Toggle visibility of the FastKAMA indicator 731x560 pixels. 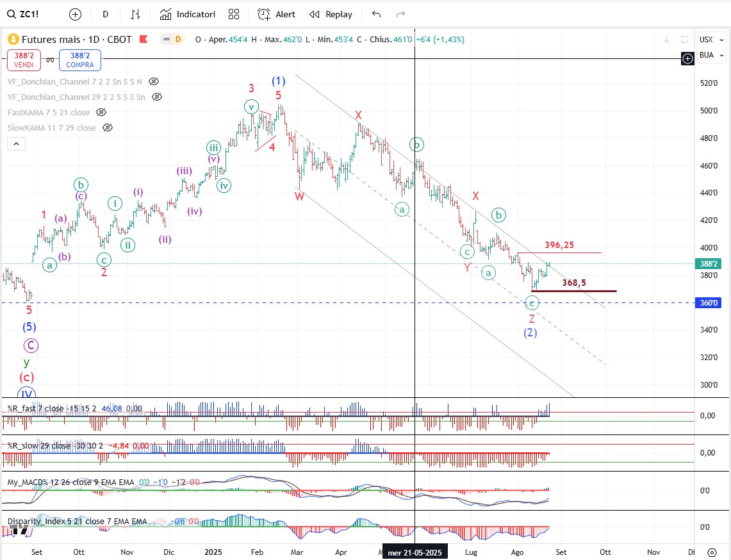point(101,112)
